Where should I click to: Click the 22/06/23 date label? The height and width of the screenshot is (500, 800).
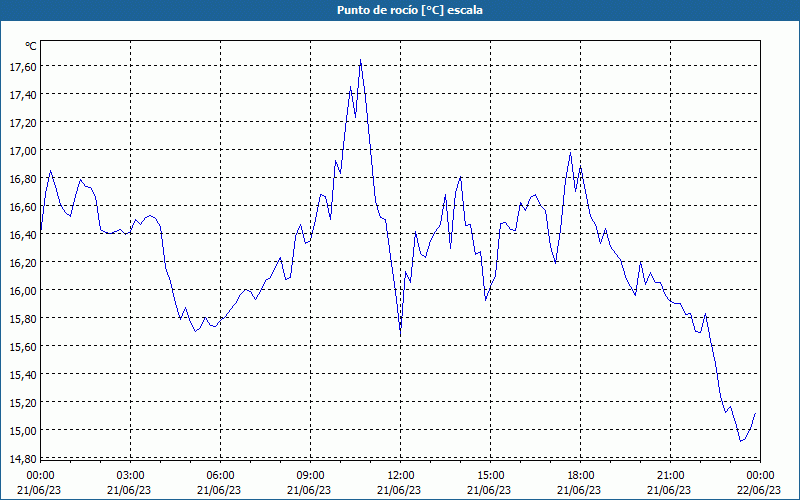(759, 490)
